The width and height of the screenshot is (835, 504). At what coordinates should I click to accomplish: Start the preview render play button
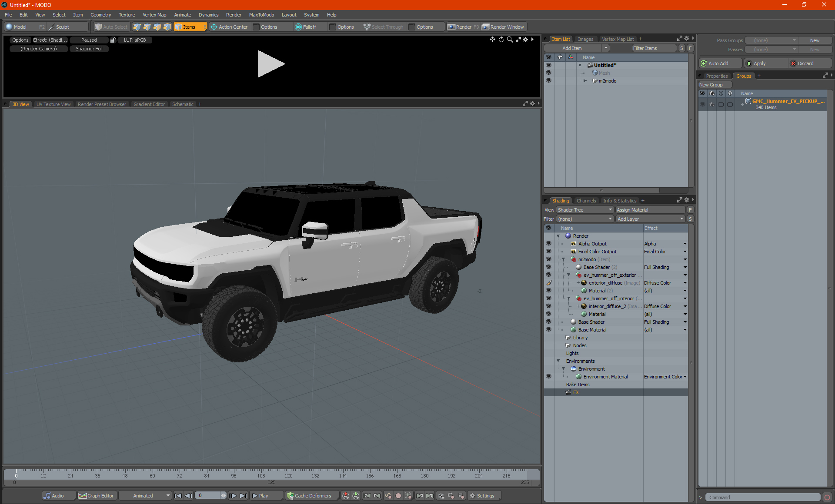(271, 64)
